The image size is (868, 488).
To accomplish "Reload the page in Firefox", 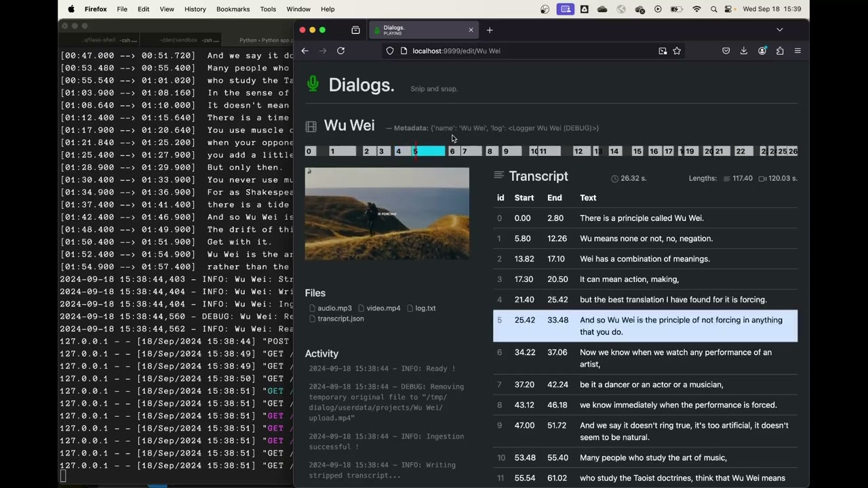I will coord(341,51).
